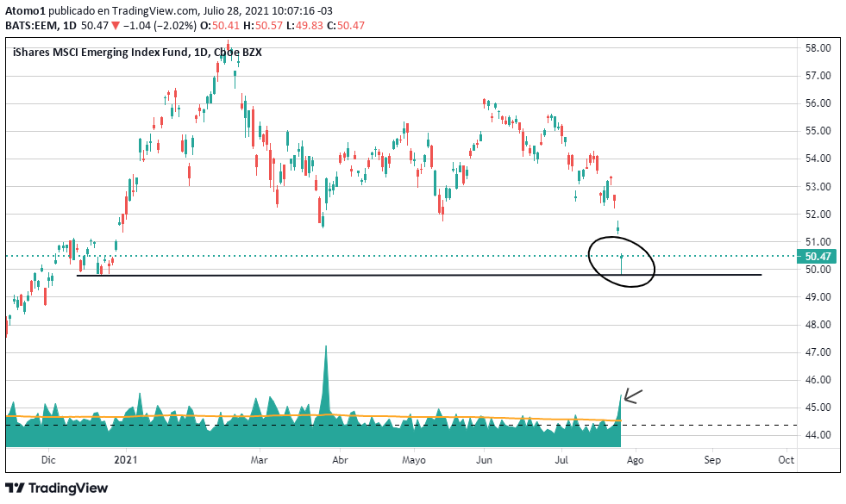
Task: Click the 49.00 price axis label
Action: [818, 297]
